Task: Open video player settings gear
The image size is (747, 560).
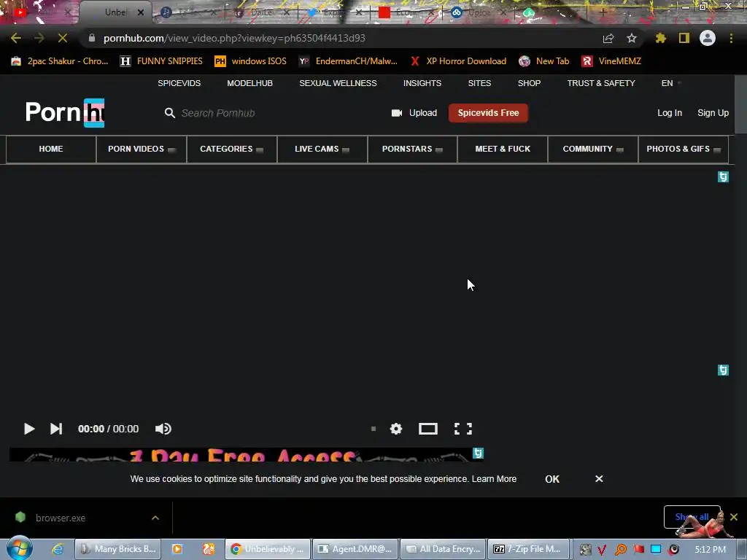Action: pyautogui.click(x=396, y=429)
